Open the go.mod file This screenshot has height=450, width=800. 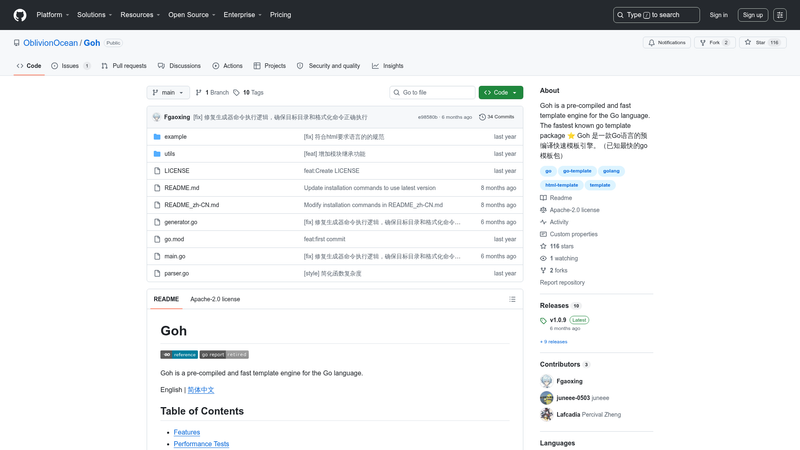tap(174, 239)
